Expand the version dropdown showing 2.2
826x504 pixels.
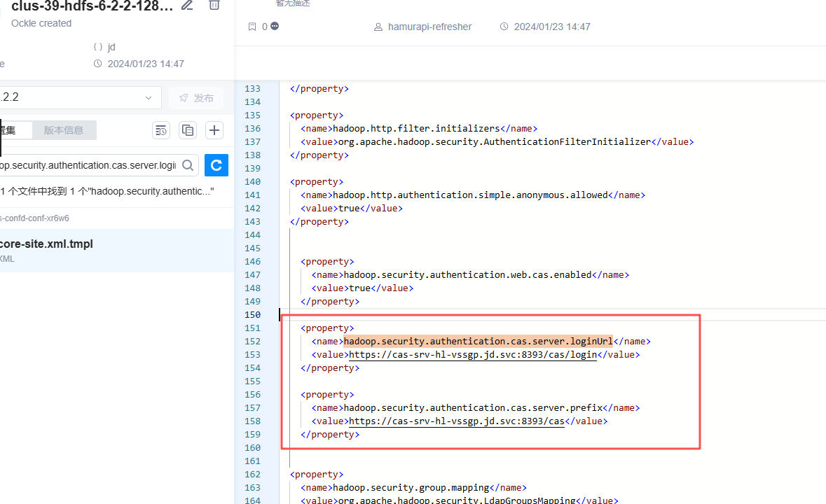(79, 97)
